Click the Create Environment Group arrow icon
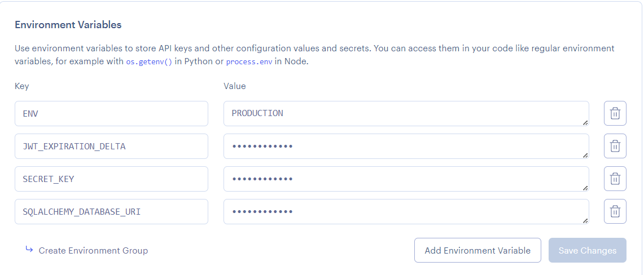644x275 pixels. point(29,250)
